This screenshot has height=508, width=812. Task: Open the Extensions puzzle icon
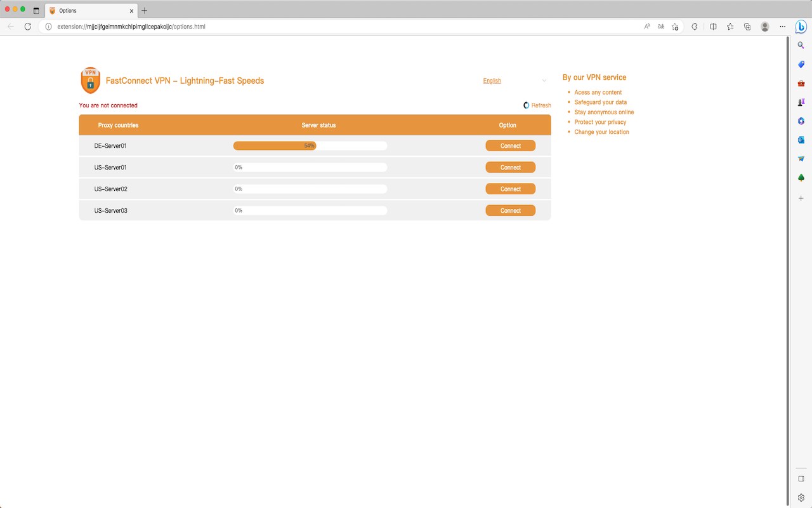point(695,27)
